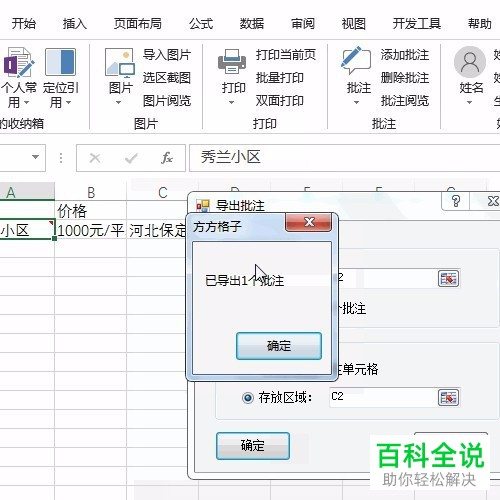Switch to the 视图 tab
The image size is (500, 500).
pyautogui.click(x=354, y=24)
